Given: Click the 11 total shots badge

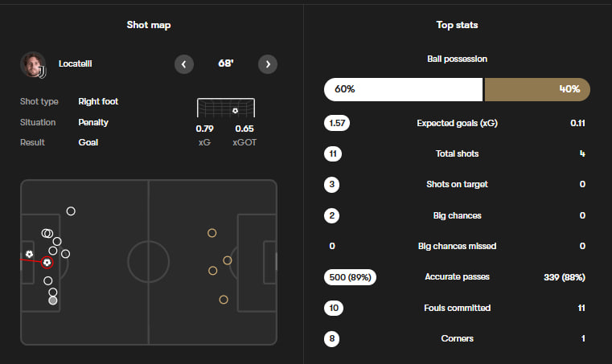Looking at the screenshot, I should click(332, 153).
